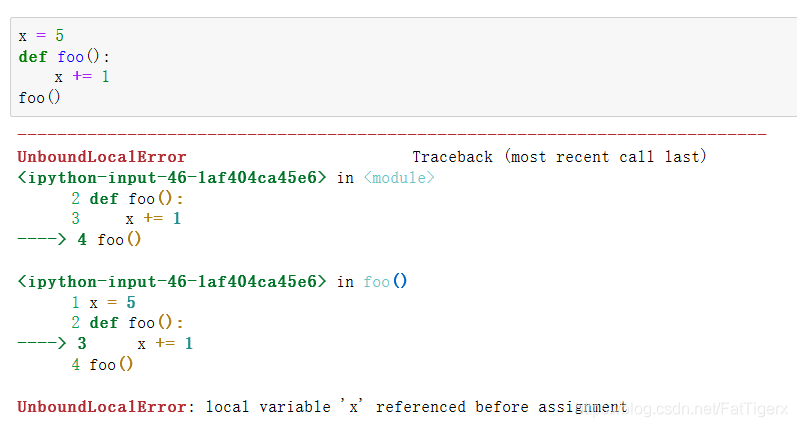Click final message 'local variable 'x' referenced before assignment'
Image resolution: width=797 pixels, height=427 pixels.
click(416, 407)
